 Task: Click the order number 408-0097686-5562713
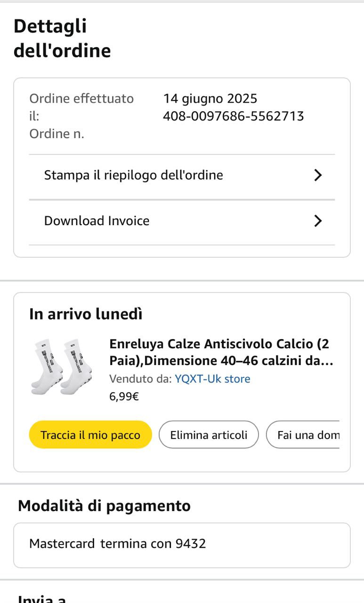(x=233, y=116)
